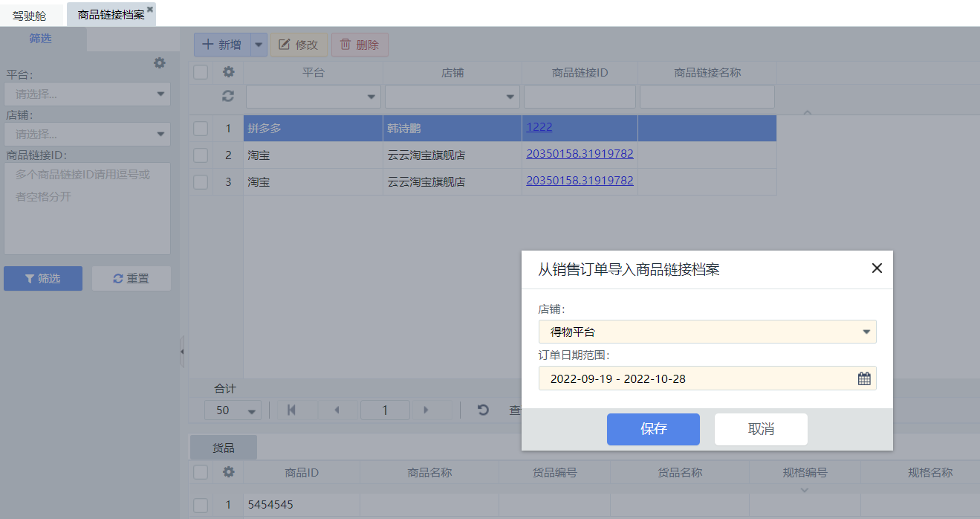Collapse the left filter panel handle
Viewport: 980px width, 519px height.
[x=182, y=352]
